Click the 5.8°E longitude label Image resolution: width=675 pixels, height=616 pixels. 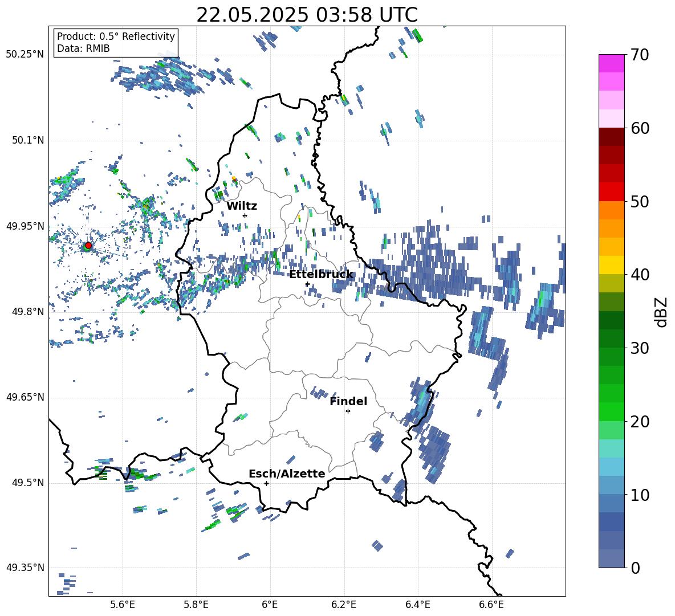pos(196,605)
